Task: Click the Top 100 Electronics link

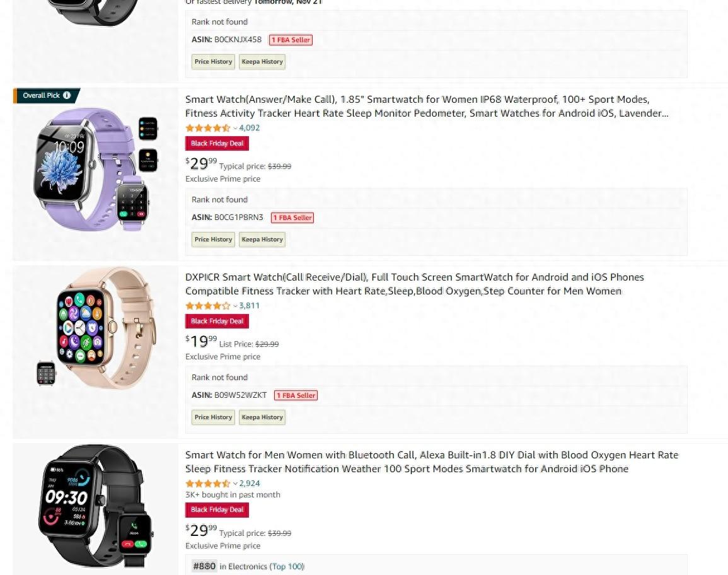Action: [x=287, y=567]
